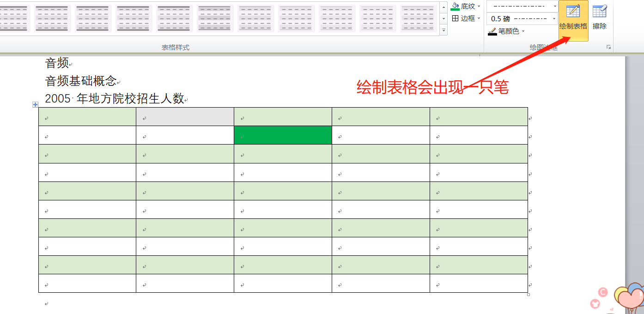Click the heading text 音频基础概念

81,81
